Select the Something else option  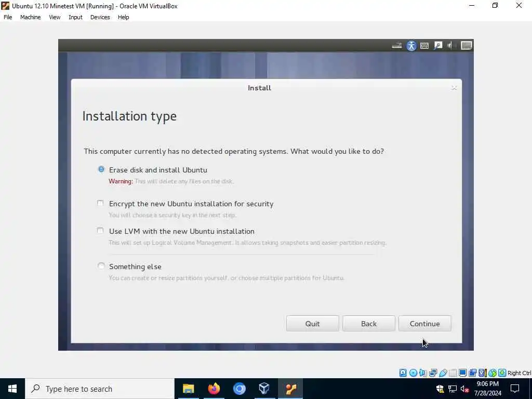[101, 266]
